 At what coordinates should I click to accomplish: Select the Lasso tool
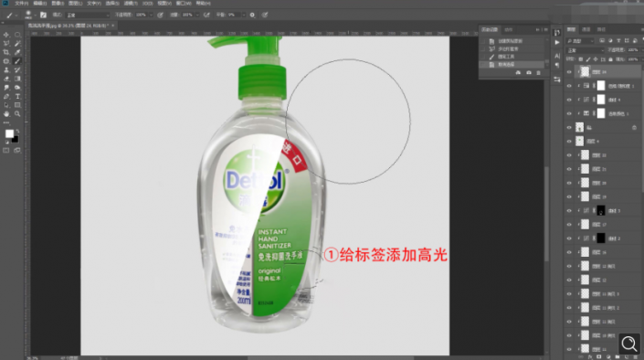pos(6,44)
